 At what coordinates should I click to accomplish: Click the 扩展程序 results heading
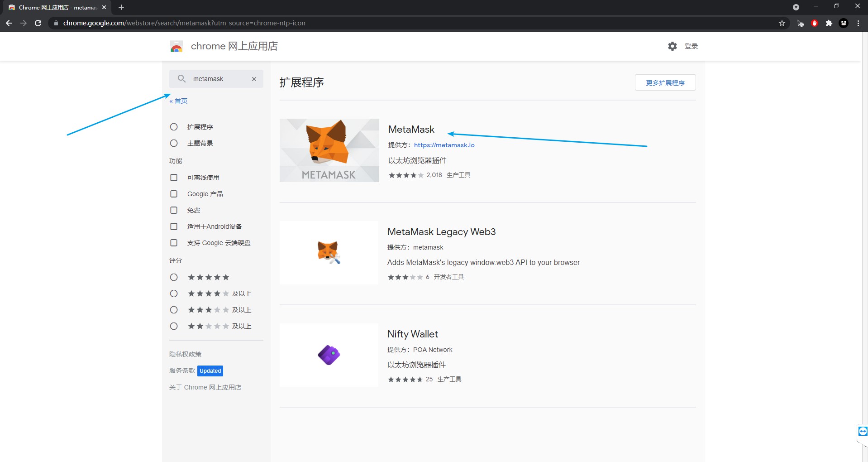point(302,82)
